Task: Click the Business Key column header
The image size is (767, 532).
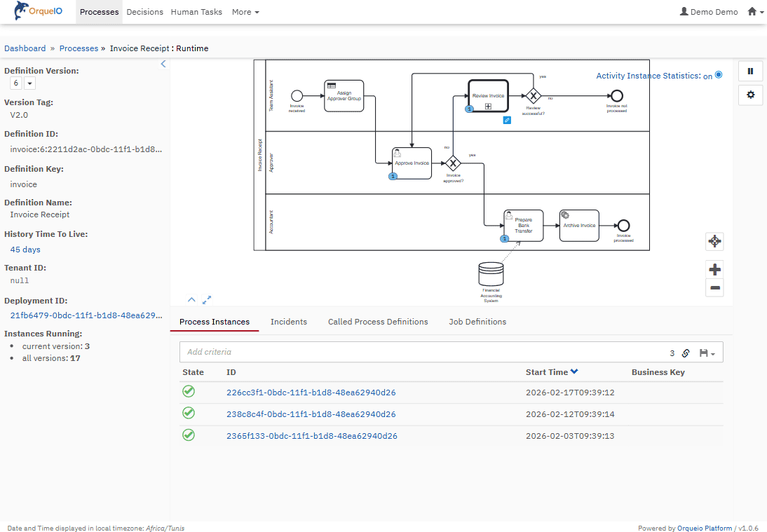Action: click(x=658, y=372)
